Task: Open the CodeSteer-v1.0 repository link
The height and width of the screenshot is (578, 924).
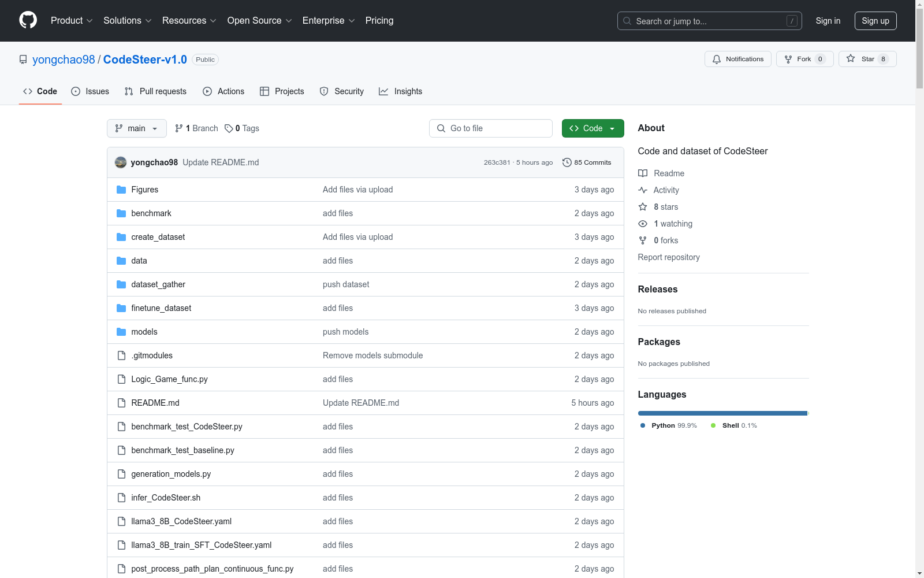Action: pyautogui.click(x=145, y=60)
